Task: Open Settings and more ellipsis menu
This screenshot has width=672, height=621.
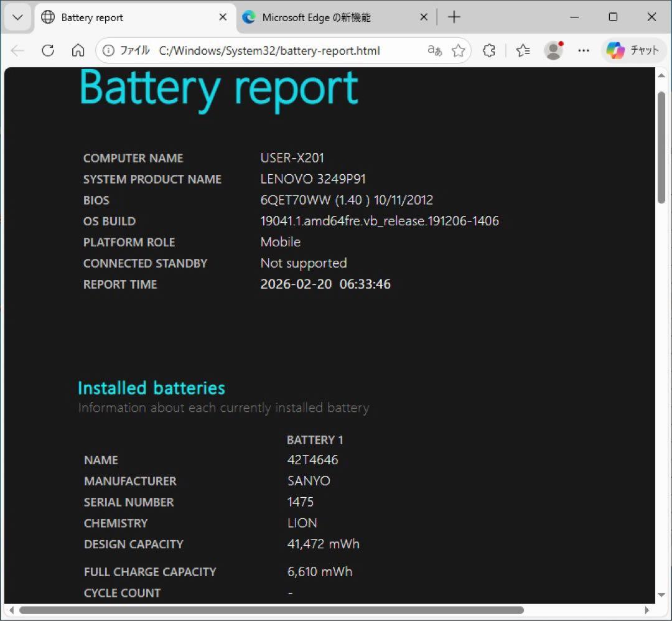Action: [x=583, y=50]
